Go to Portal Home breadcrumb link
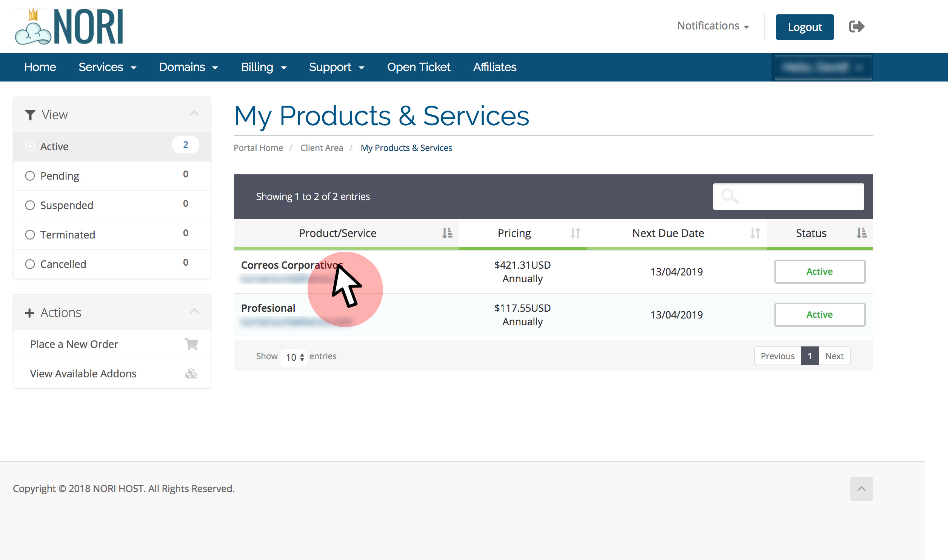Screen dimensions: 948x560 tap(258, 148)
